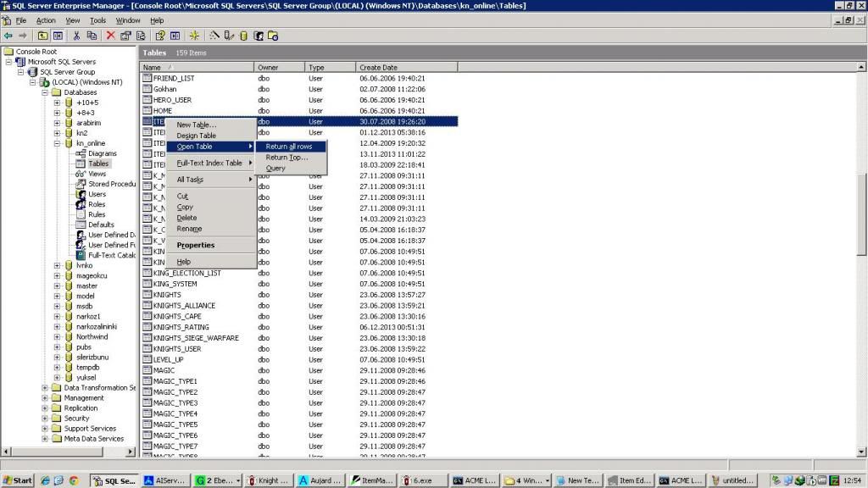Screen dimensions: 868x488
Task: Click the Cut scissors toolbar icon
Action: (76, 36)
